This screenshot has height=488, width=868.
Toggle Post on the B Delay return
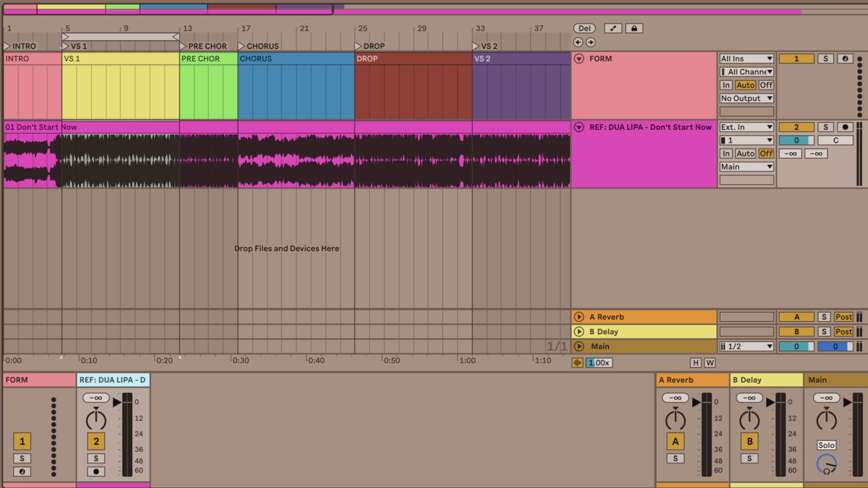[843, 332]
